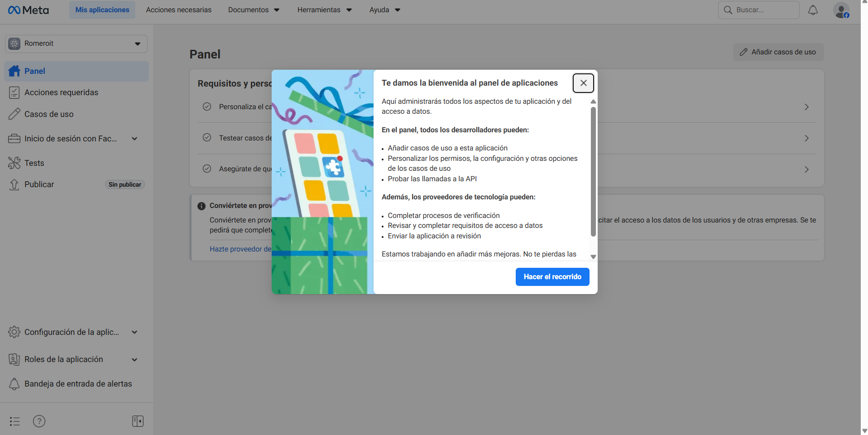The image size is (868, 435).
Task: Click check circle beside Testear casos
Action: tap(207, 137)
